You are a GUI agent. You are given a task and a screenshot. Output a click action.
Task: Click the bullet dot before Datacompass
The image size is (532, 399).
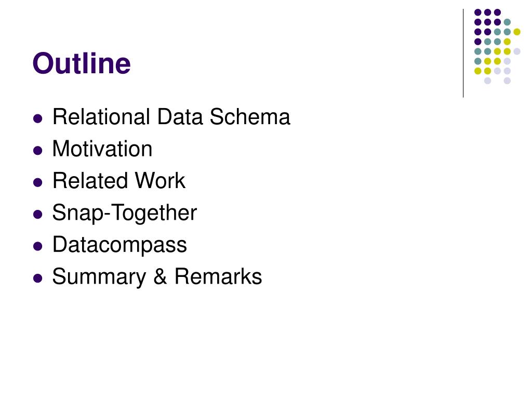pyautogui.click(x=37, y=246)
